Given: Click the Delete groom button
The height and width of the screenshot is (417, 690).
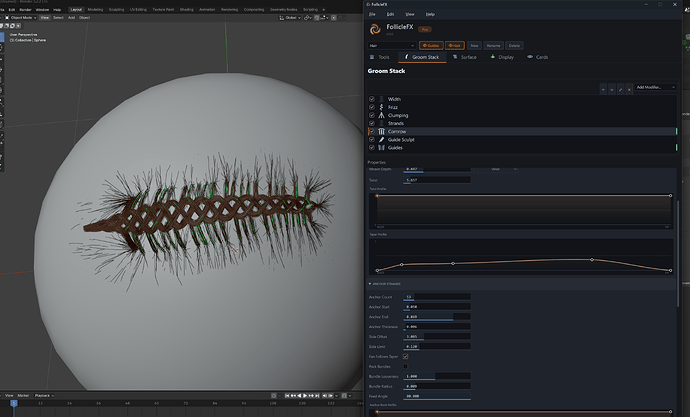Looking at the screenshot, I should [514, 45].
